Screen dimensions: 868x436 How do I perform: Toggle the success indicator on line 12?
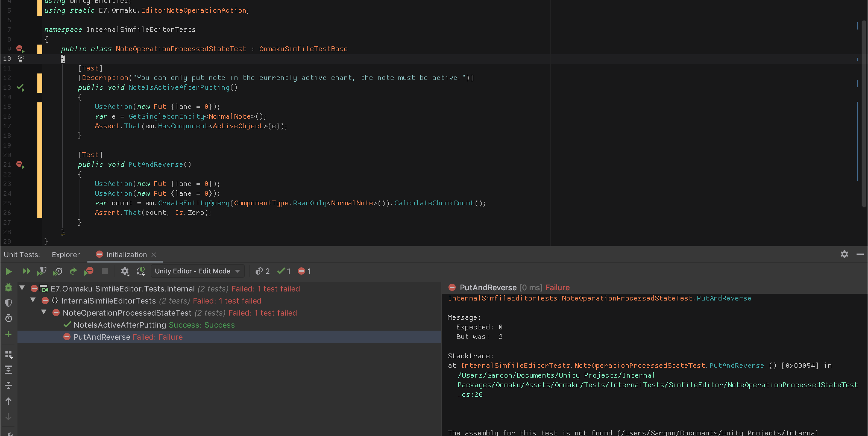coord(20,87)
